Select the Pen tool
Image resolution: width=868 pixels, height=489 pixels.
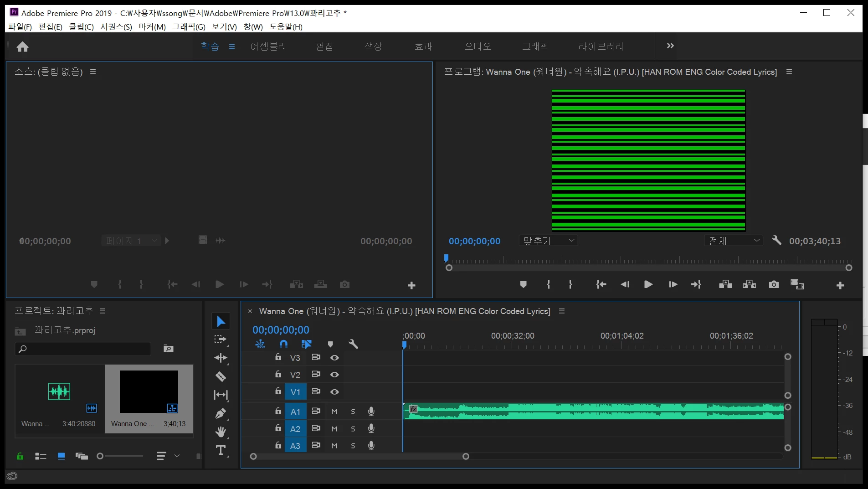221,413
